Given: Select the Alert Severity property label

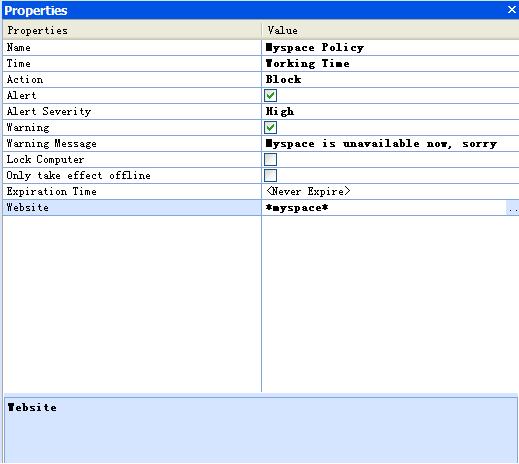Looking at the screenshot, I should click(x=49, y=112).
